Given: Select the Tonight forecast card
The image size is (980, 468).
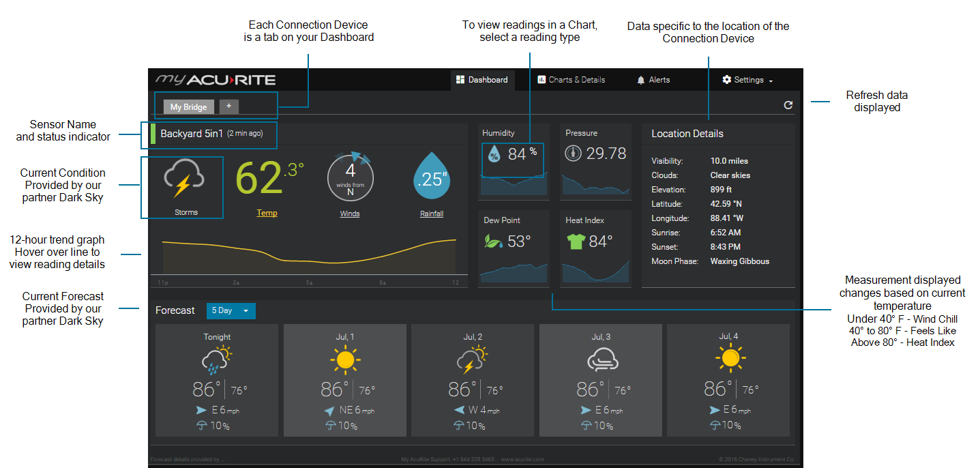Looking at the screenshot, I should coord(217,380).
